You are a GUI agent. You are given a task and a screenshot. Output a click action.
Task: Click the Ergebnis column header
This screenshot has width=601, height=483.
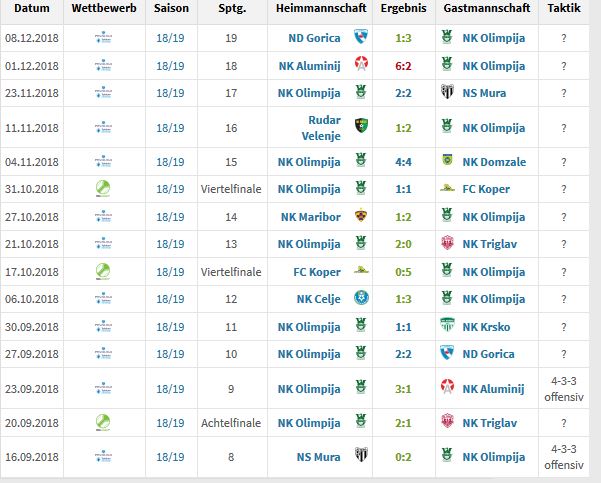coord(403,8)
